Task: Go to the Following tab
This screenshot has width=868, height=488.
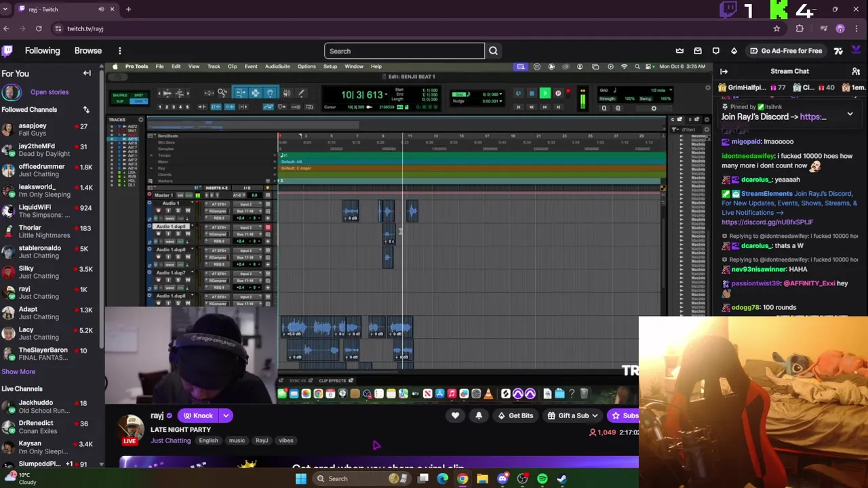Action: coord(42,51)
